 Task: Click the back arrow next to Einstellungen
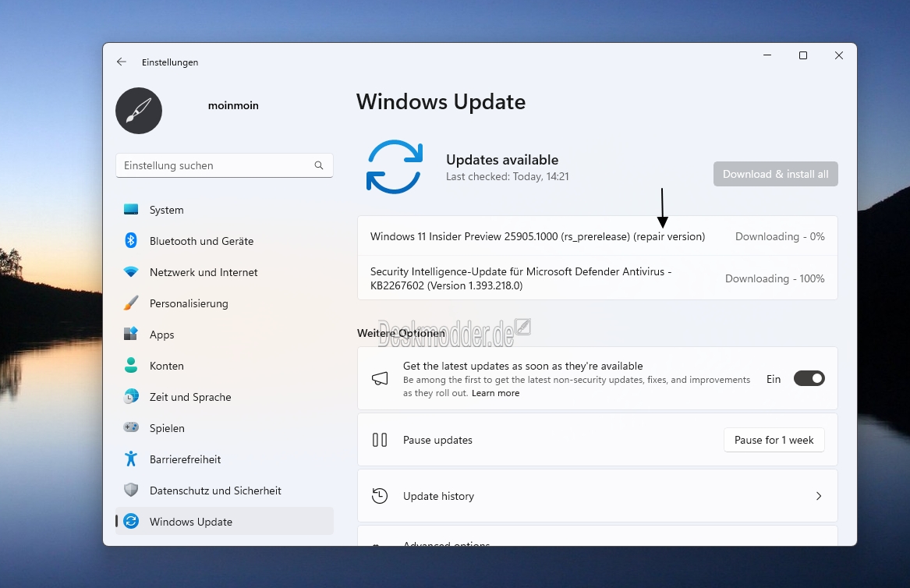pos(122,62)
